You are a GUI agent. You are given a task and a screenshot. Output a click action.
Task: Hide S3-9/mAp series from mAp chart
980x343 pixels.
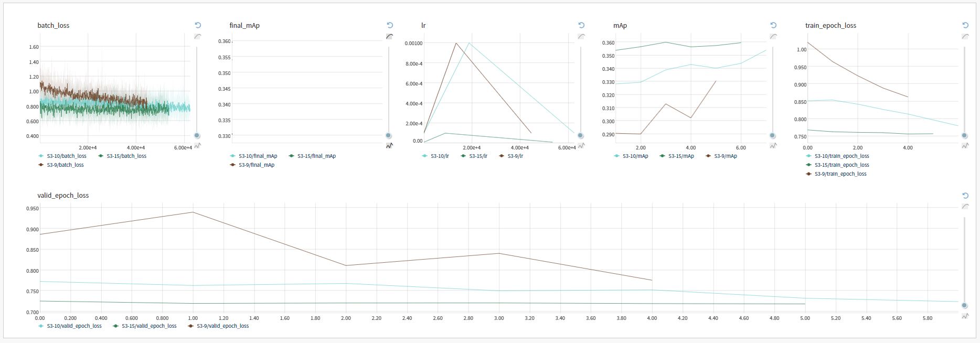[x=721, y=156]
